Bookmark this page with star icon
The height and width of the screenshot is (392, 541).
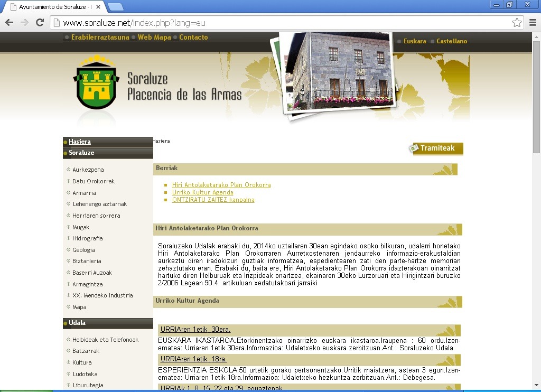[x=517, y=23]
